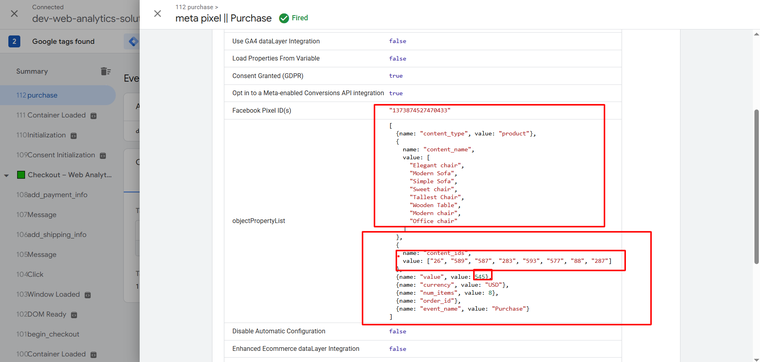Image resolution: width=760 pixels, height=362 pixels.
Task: Click the green Checkout page icon
Action: pos(21,175)
